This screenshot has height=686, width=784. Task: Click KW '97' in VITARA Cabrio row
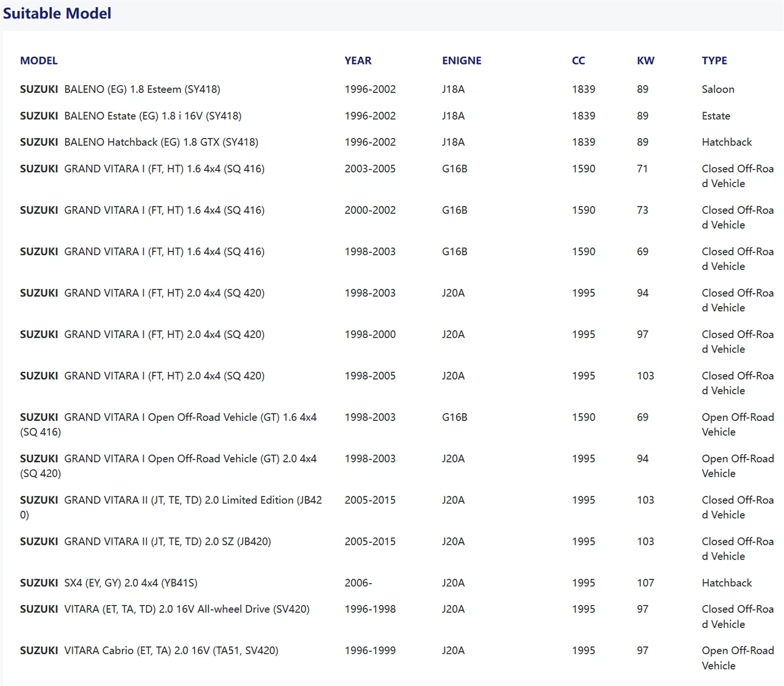(x=642, y=651)
